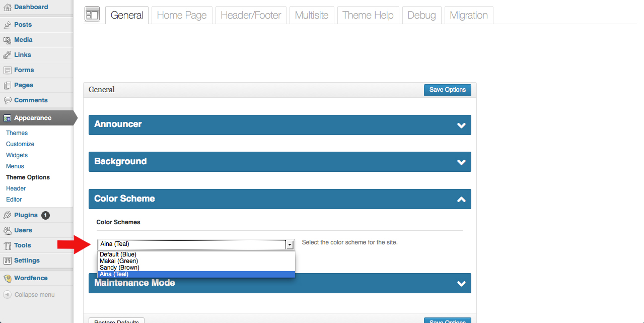
Task: Expand the Announcer section
Action: click(x=461, y=125)
